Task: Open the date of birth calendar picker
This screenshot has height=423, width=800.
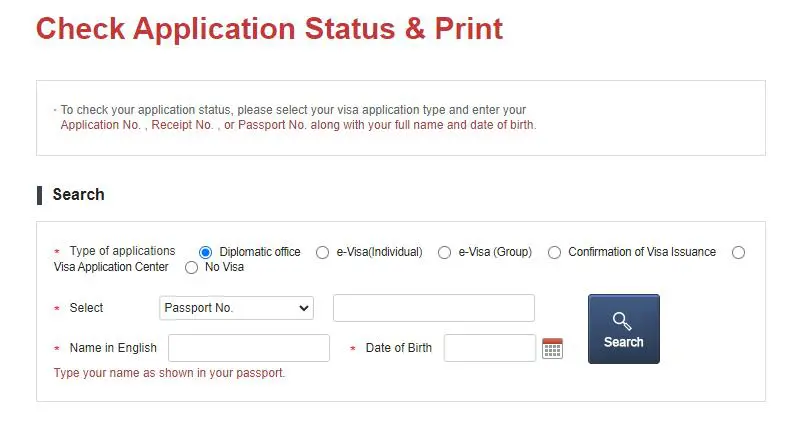Action: (552, 348)
